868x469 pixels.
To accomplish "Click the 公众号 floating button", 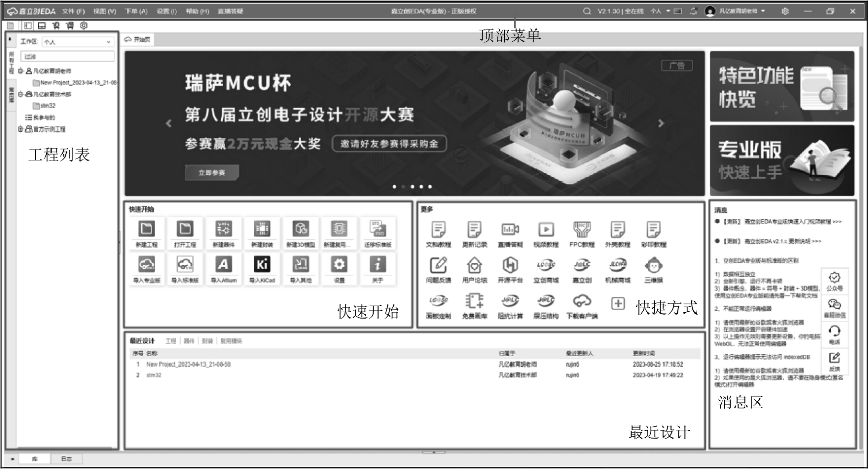I will (x=834, y=281).
